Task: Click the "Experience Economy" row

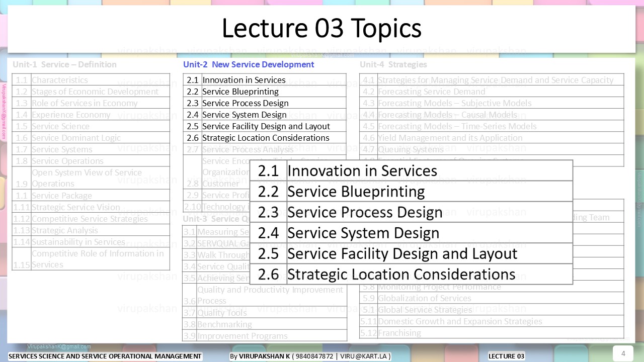Action: pyautogui.click(x=91, y=115)
